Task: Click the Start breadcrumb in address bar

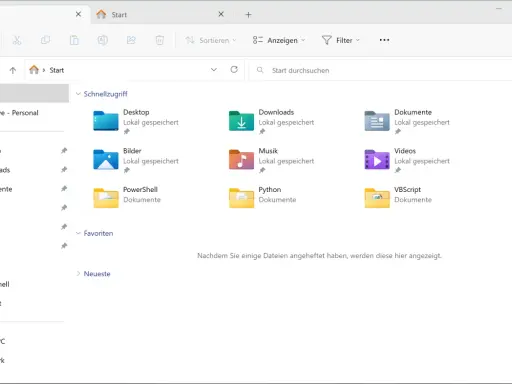Action: tap(57, 70)
